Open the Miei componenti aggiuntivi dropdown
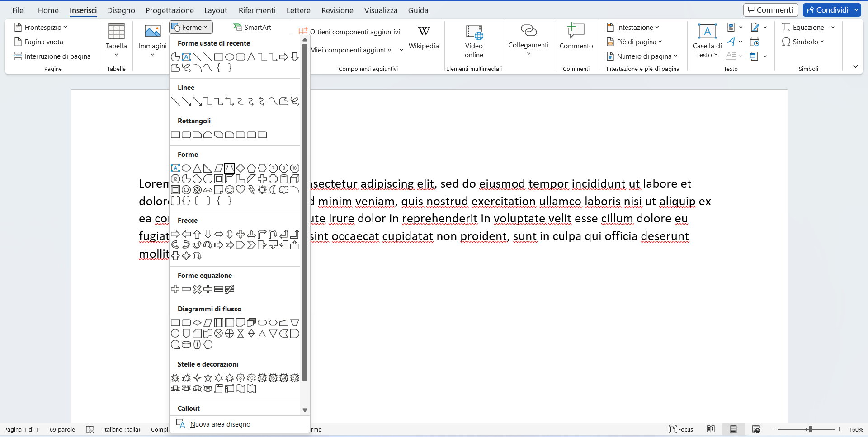868x437 pixels. (402, 50)
